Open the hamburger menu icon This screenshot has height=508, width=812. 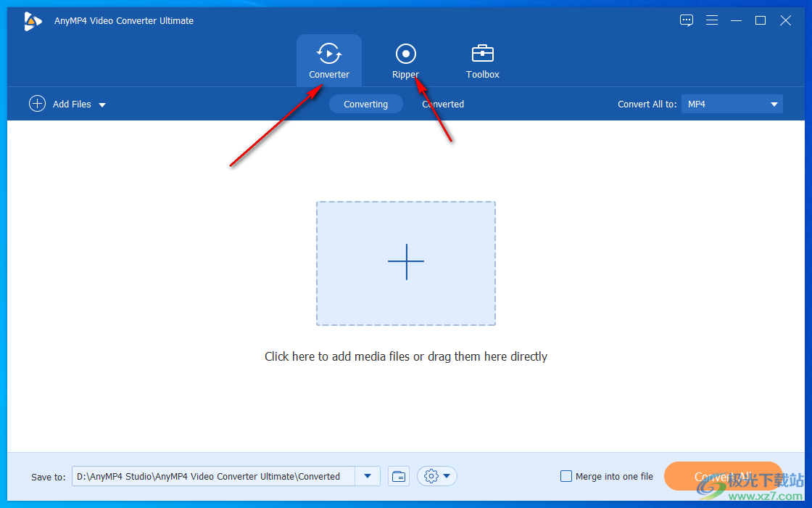(712, 20)
